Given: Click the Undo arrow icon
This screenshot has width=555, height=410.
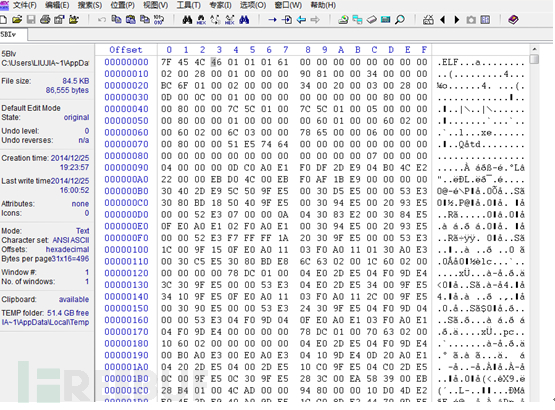Looking at the screenshot, I should point(102,20).
